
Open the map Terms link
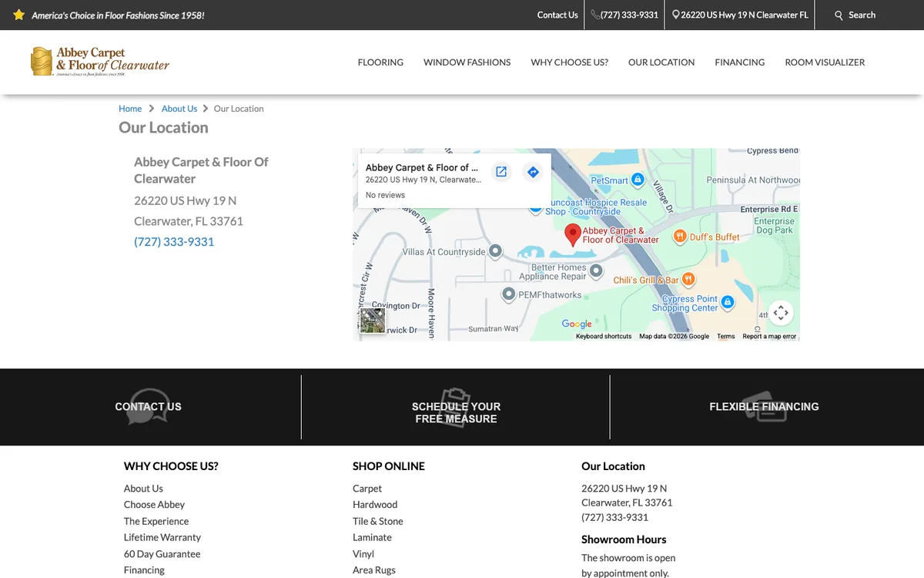coord(726,337)
